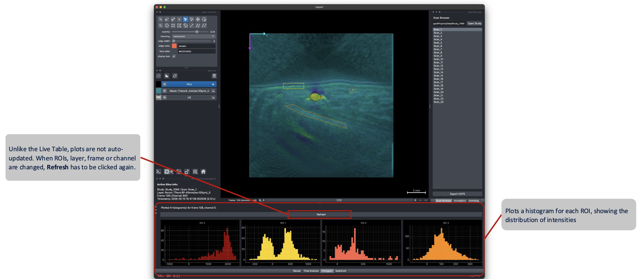Click the frame slider handle
644x279 pixels.
339,200
